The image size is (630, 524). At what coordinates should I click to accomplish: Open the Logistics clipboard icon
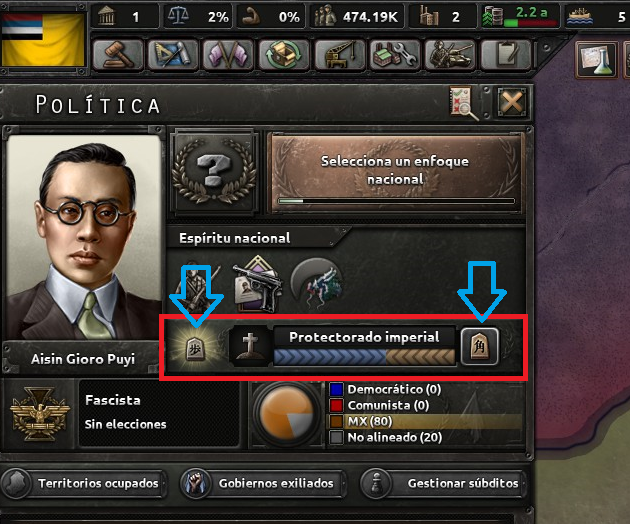pos(505,54)
